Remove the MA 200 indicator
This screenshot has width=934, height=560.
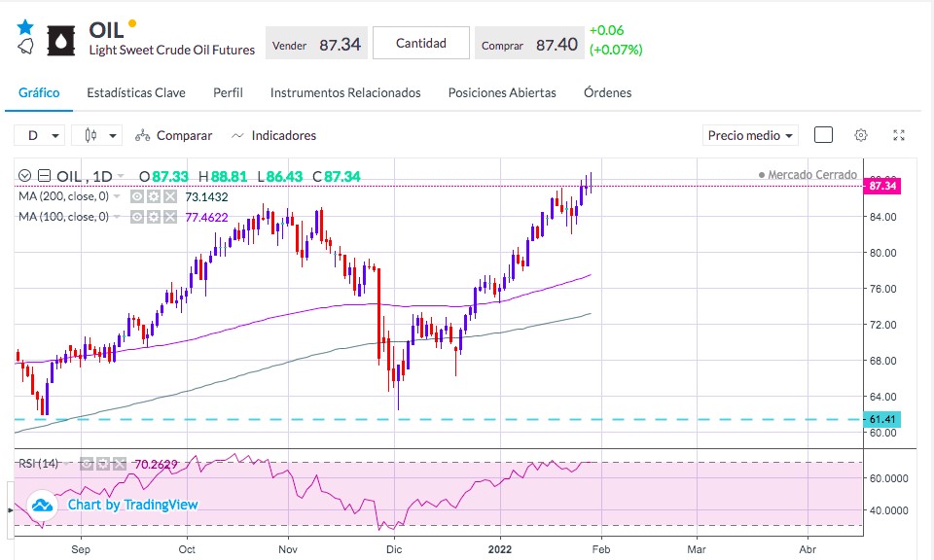click(170, 196)
